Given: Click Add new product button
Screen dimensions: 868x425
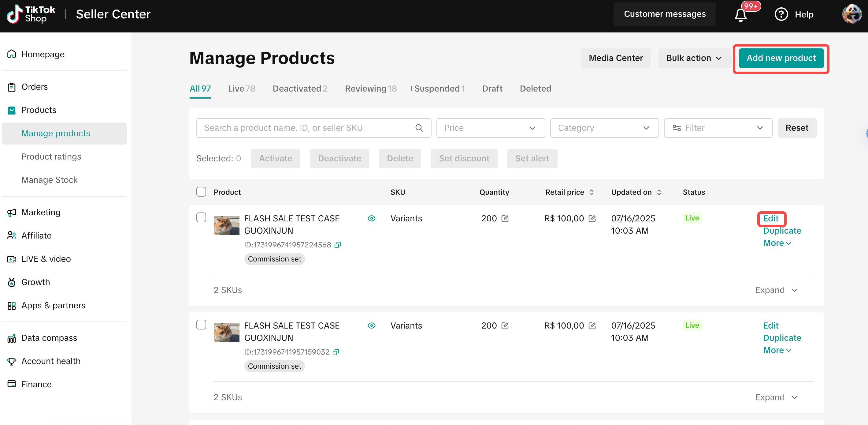Looking at the screenshot, I should tap(781, 58).
